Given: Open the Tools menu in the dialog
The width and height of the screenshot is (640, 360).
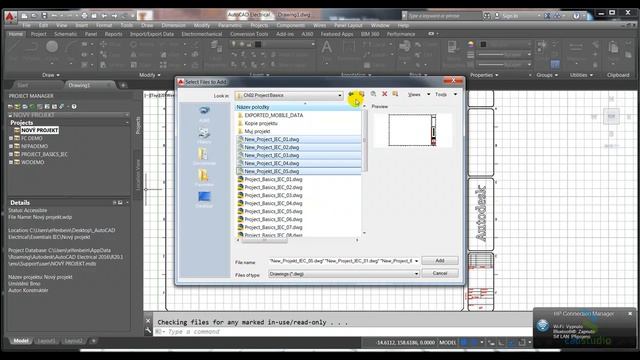Looking at the screenshot, I should (x=446, y=94).
